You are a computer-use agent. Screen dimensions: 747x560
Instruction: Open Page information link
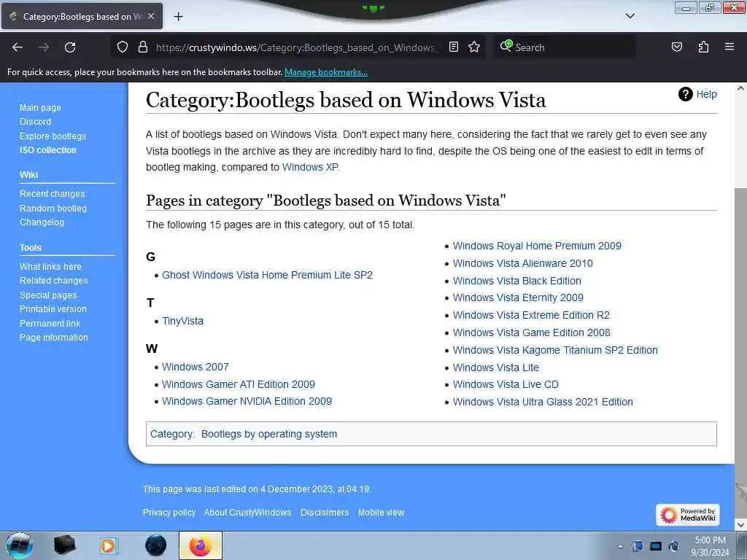point(53,337)
